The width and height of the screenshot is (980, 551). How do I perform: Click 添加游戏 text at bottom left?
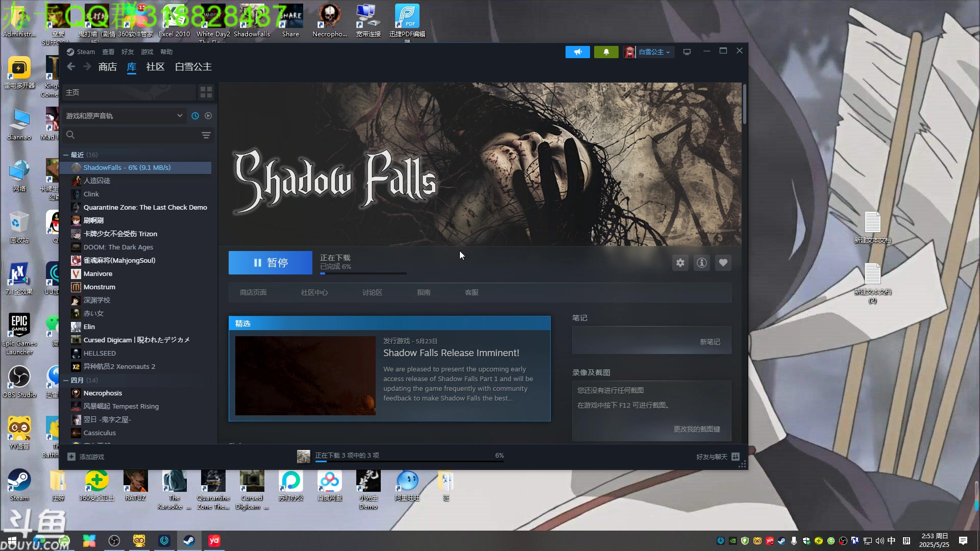click(x=92, y=457)
